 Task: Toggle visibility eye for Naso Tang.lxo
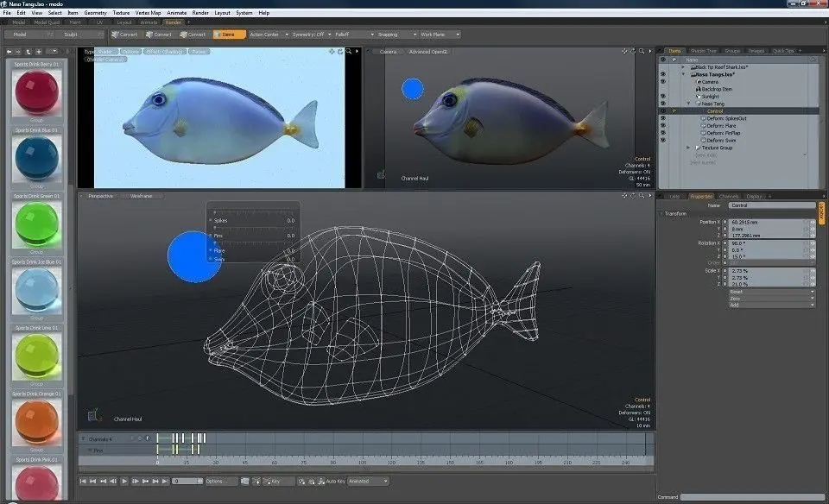(x=663, y=74)
